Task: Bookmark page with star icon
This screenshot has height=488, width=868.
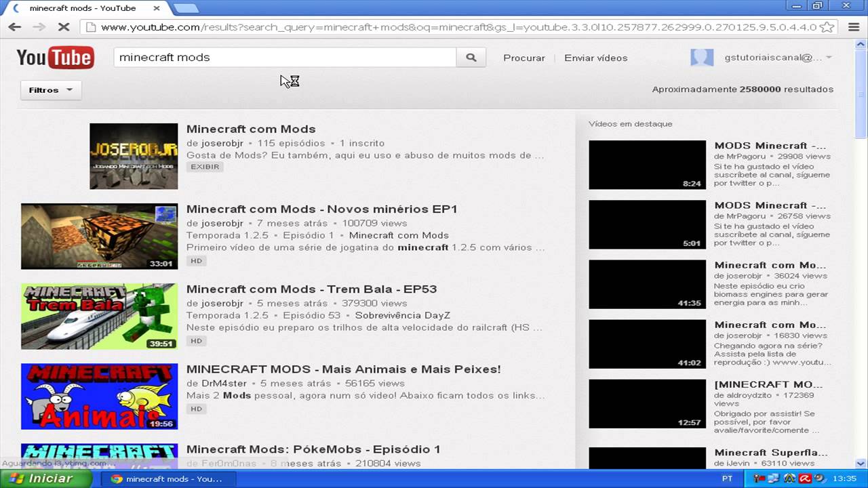Action: click(x=827, y=27)
